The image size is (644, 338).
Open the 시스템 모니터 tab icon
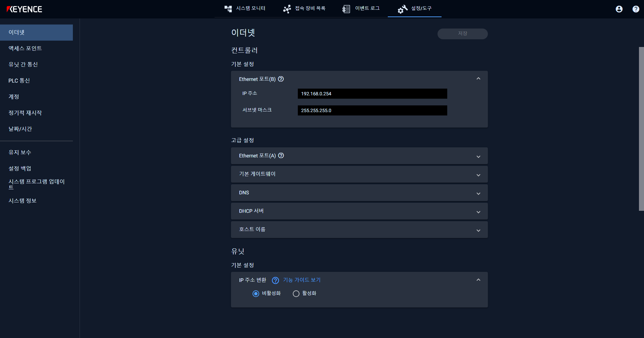[228, 9]
